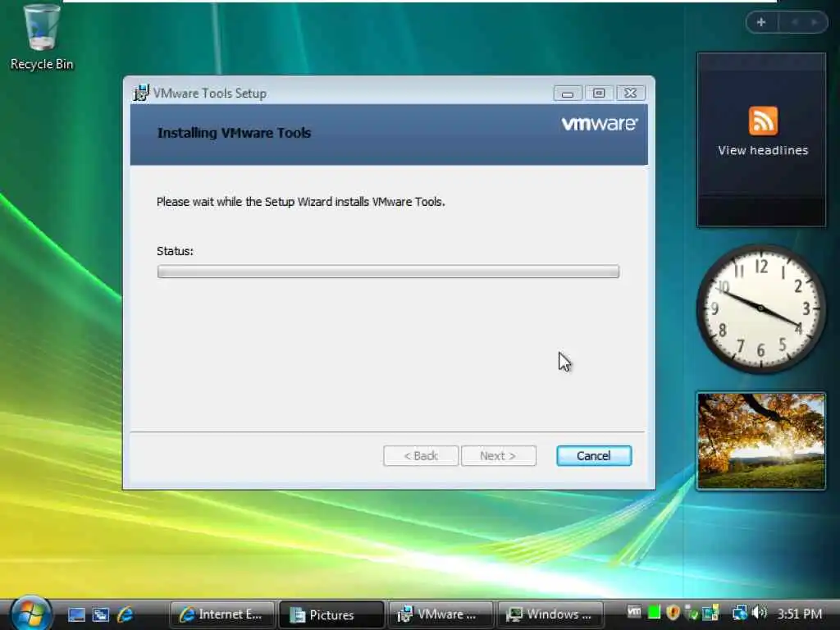Maximize the VMware Tools Setup window
The width and height of the screenshot is (840, 630).
tap(599, 94)
